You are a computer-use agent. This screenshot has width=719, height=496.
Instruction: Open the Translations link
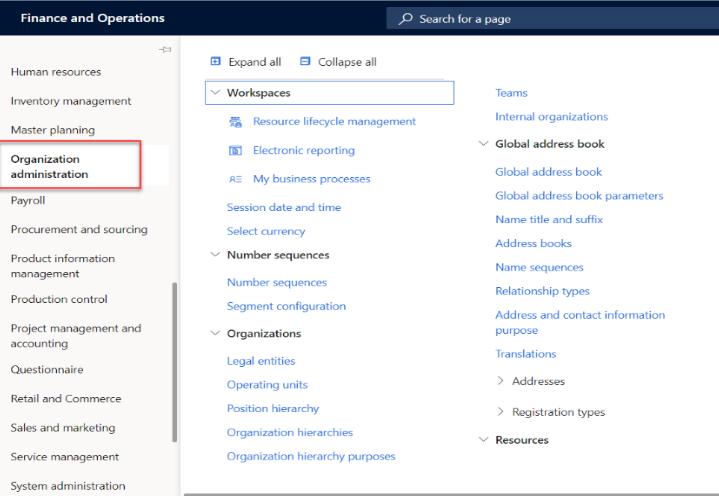525,354
